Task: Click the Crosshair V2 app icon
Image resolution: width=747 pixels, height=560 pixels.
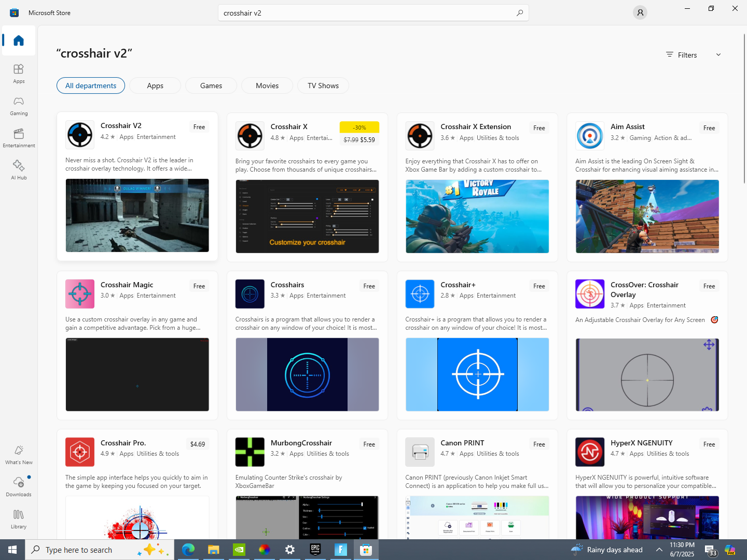Action: tap(80, 135)
